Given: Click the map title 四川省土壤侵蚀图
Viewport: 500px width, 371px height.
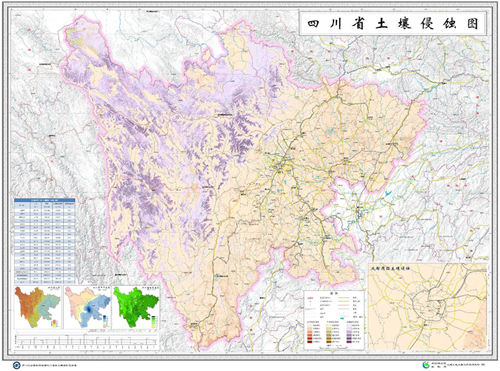Looking at the screenshot, I should tap(393, 24).
